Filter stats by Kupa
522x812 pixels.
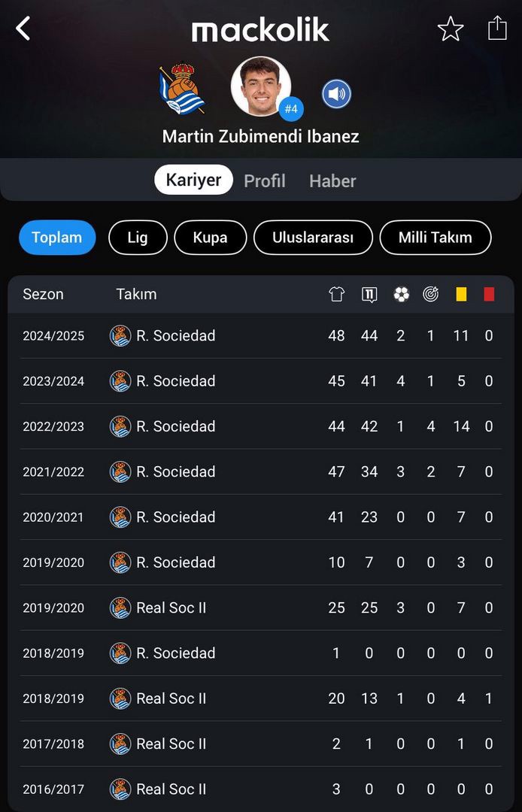pyautogui.click(x=211, y=238)
